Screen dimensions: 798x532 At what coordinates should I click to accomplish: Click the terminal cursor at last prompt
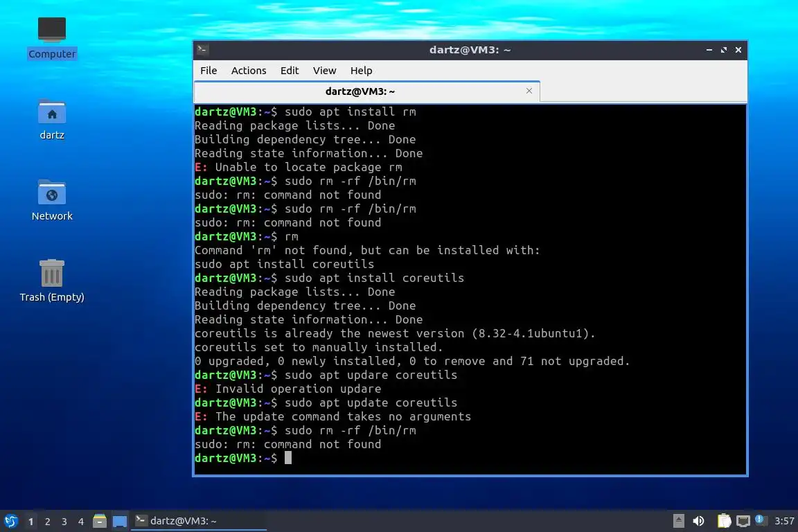(288, 458)
